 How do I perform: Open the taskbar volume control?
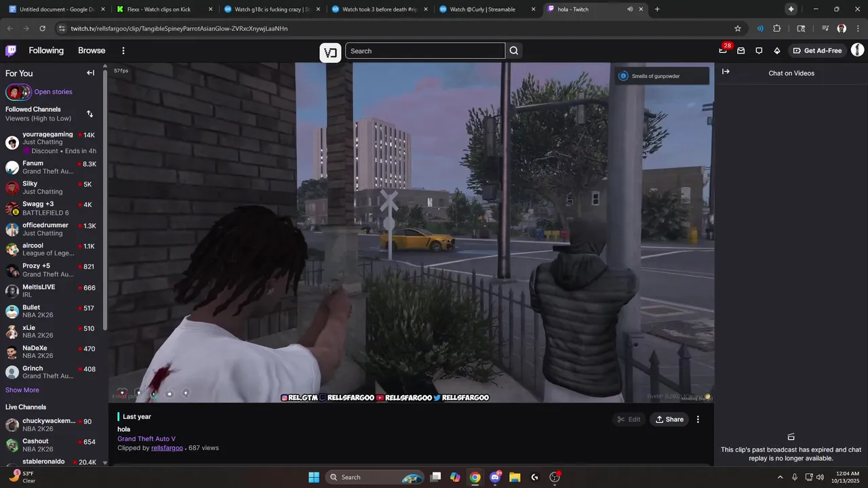tap(820, 477)
